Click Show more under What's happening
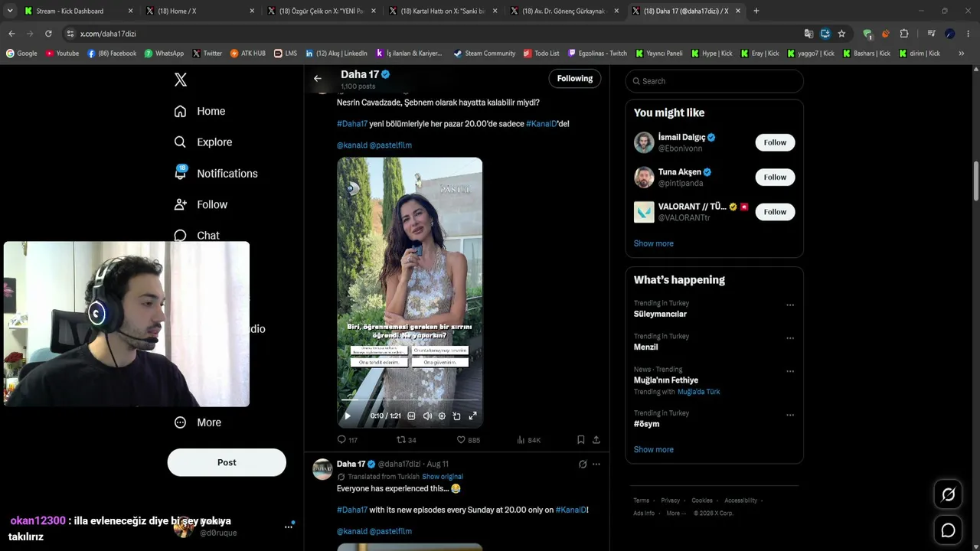 click(654, 449)
